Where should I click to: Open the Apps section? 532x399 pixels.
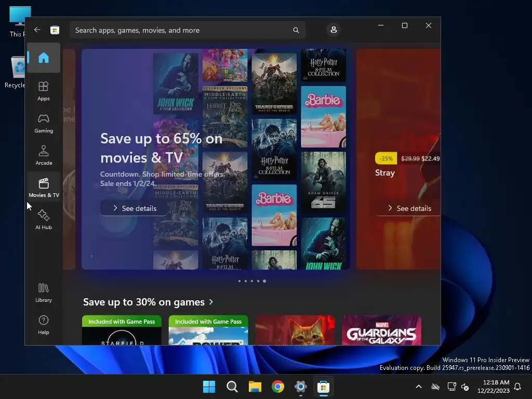[44, 91]
